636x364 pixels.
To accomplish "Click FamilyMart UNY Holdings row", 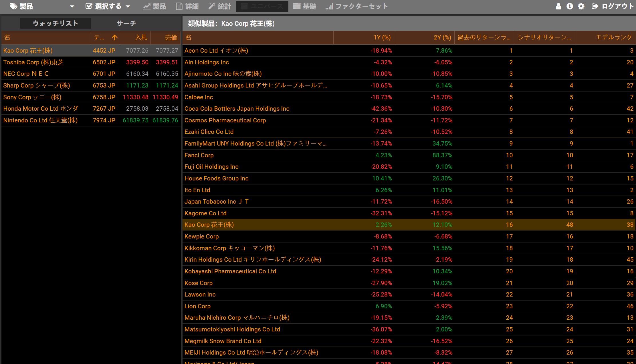I will pos(409,144).
